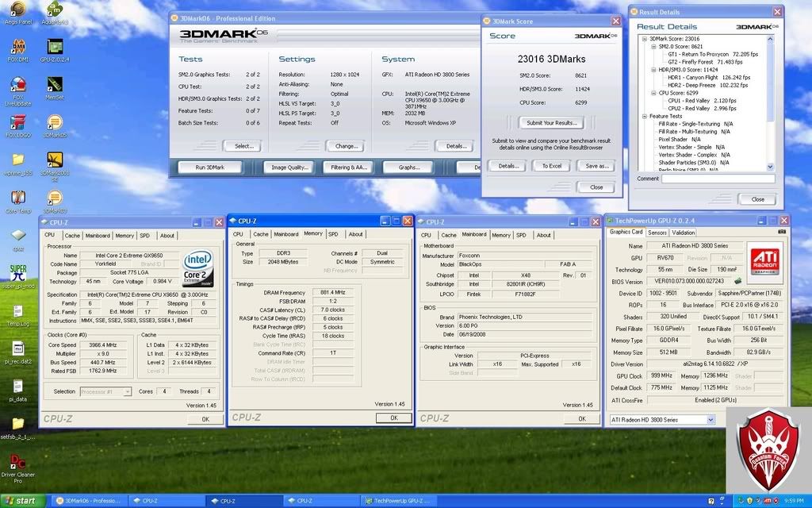Collapse the 3DMark Score tree node
812x508 pixels.
(x=644, y=39)
